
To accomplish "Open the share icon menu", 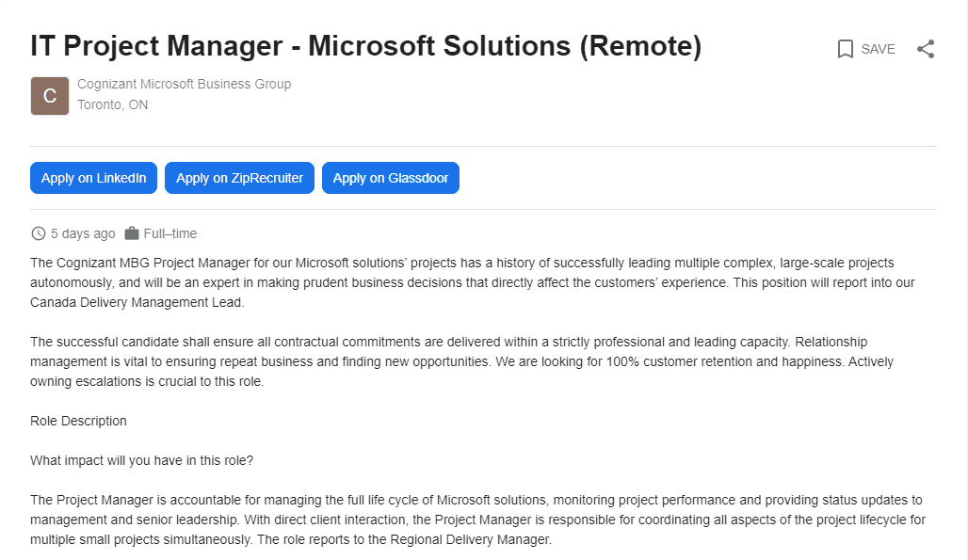I will (926, 49).
